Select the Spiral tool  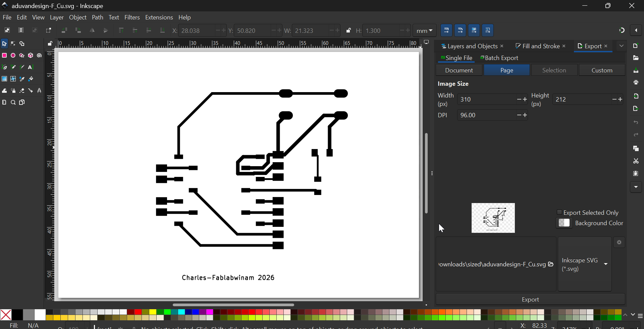39,56
